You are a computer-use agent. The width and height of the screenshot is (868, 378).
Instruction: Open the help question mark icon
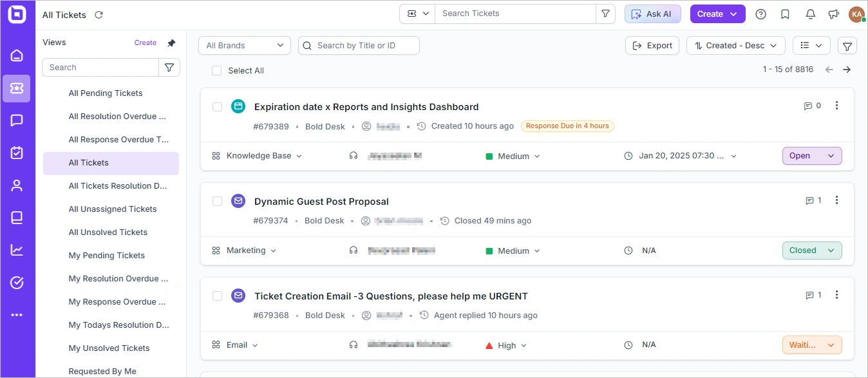(761, 14)
